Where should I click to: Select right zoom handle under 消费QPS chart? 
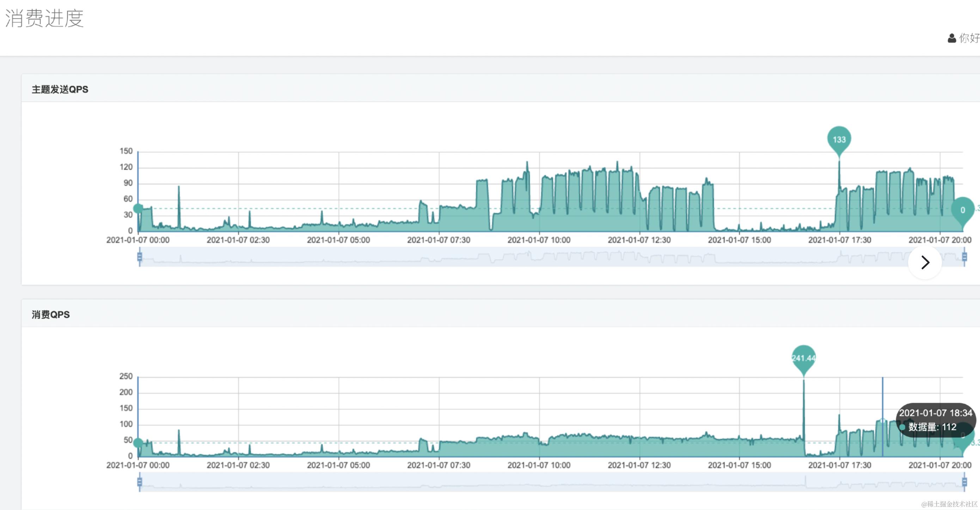[x=964, y=482]
